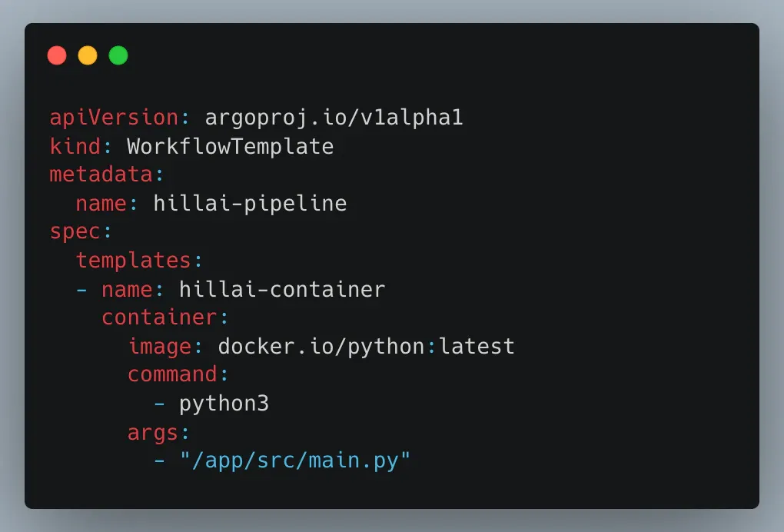Click the spec key
784x532 pixels.
[75, 232]
